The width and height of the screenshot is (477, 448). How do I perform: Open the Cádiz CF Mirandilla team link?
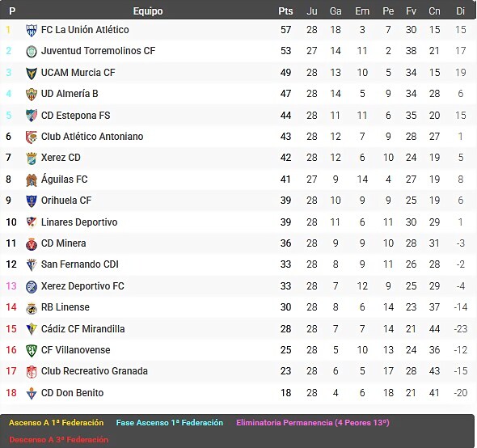82,328
